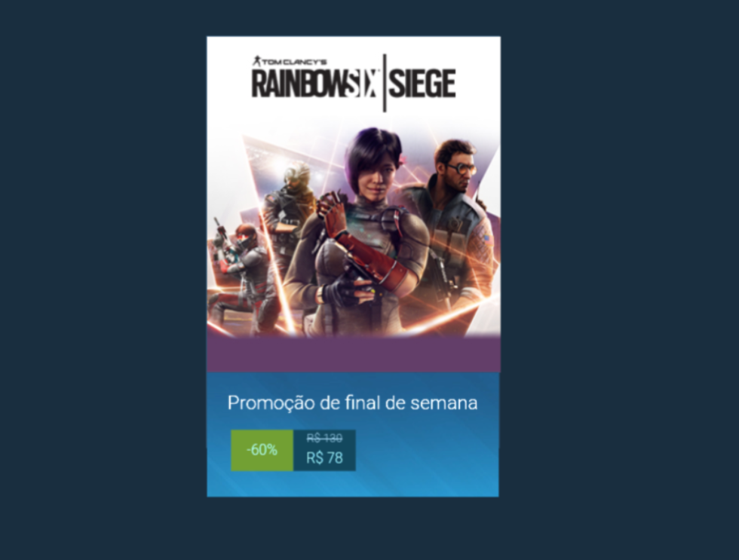The height and width of the screenshot is (560, 739).
Task: Click the struck-through R$ 130 original price
Action: 324,439
